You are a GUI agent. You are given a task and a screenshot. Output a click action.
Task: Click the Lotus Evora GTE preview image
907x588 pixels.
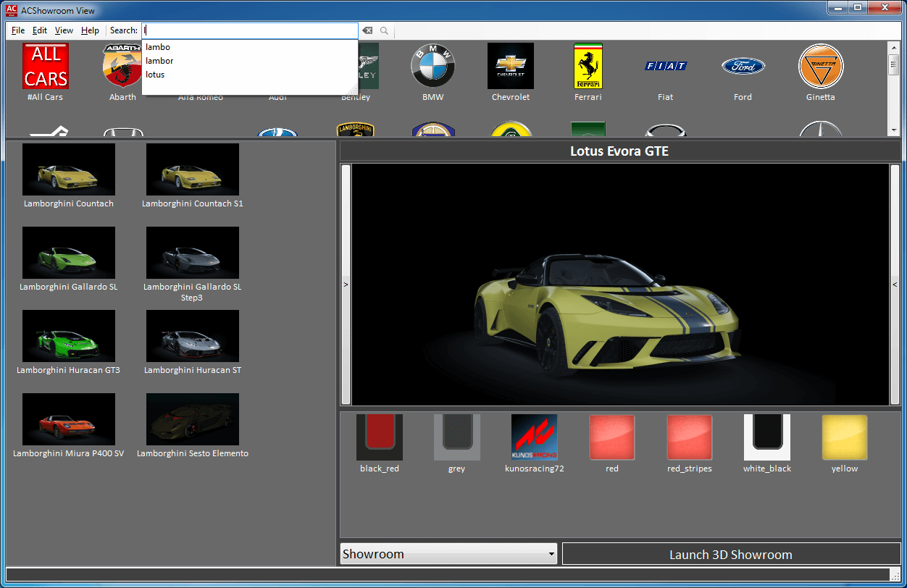620,285
